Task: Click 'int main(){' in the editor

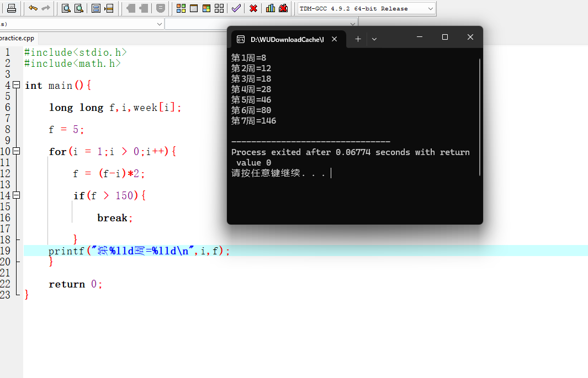Action: 58,85
